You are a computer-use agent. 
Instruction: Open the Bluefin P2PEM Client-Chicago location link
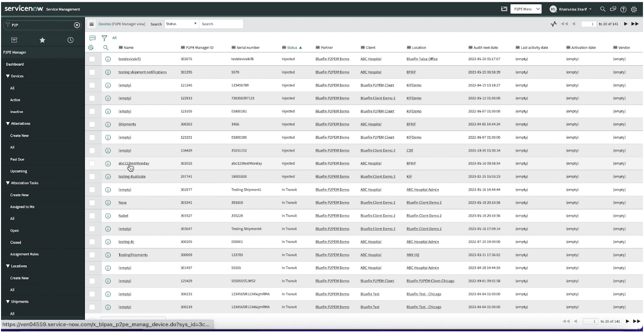tap(431, 281)
